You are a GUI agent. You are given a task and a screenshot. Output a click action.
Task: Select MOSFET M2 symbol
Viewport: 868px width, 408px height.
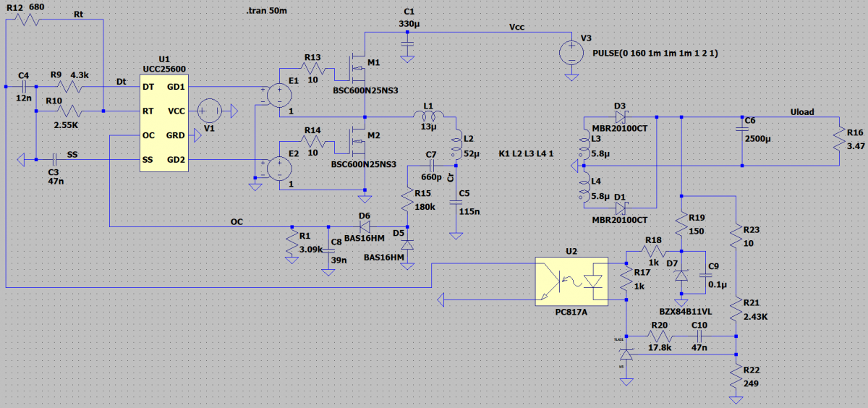click(357, 140)
